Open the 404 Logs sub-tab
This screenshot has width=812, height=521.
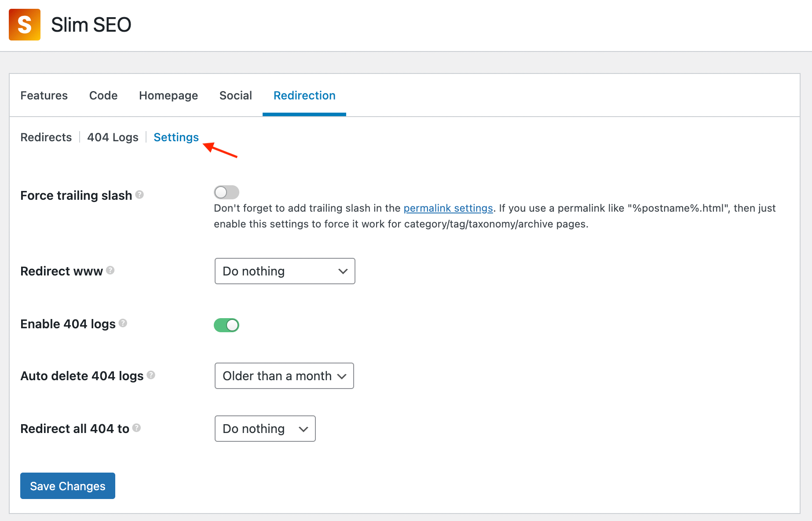point(113,137)
